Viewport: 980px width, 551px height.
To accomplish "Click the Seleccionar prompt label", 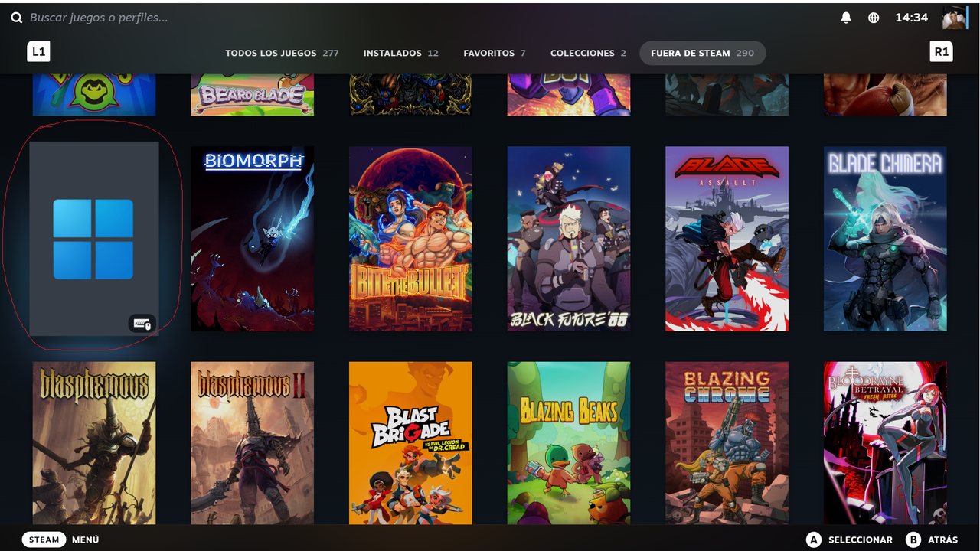I will click(860, 540).
